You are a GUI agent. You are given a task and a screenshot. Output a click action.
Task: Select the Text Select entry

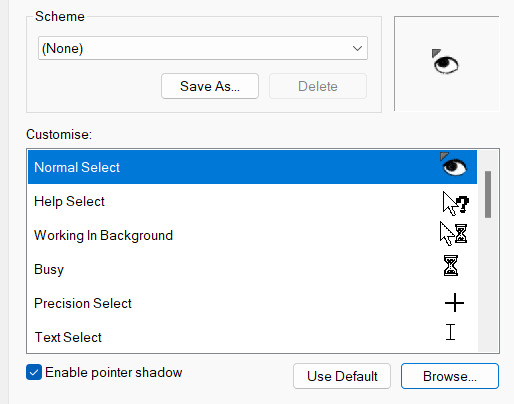pos(252,337)
